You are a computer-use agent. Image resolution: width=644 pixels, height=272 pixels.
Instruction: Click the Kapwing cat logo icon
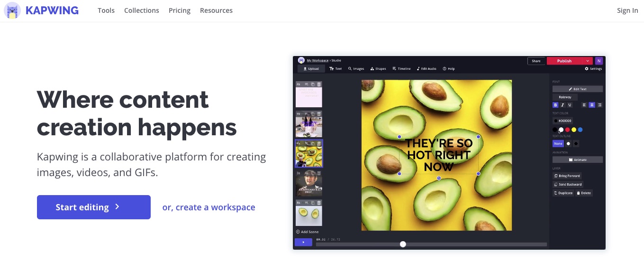[x=12, y=10]
